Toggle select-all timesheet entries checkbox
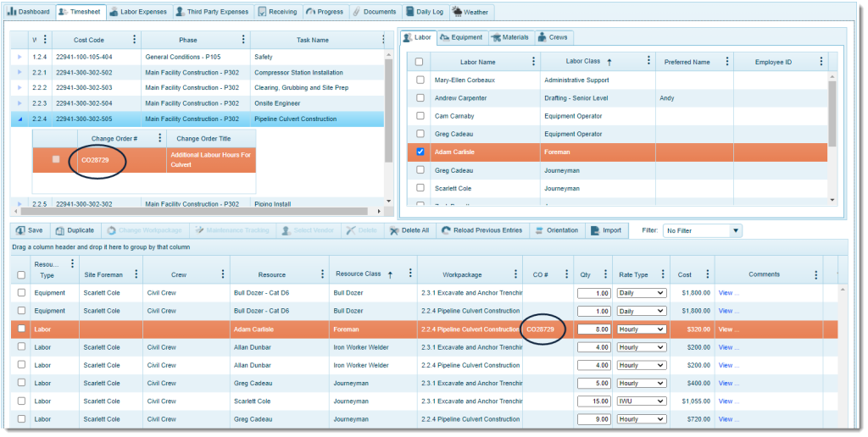Image resolution: width=868 pixels, height=437 pixels. pyautogui.click(x=21, y=275)
